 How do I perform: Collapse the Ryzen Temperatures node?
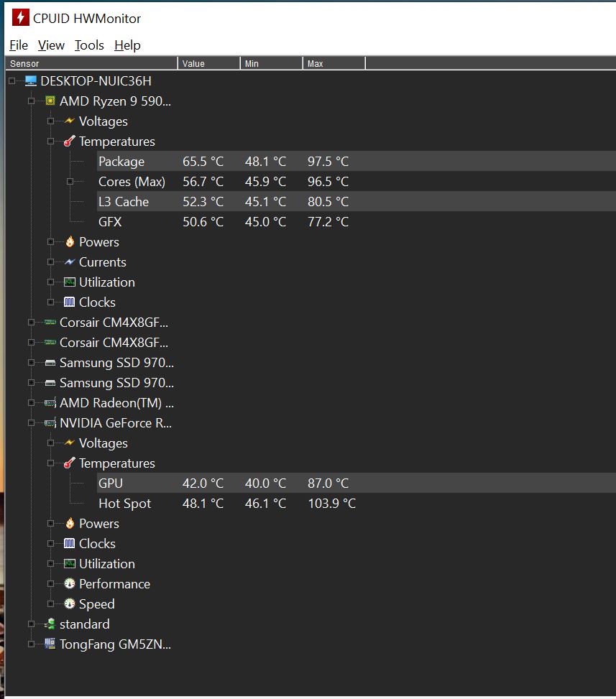pos(50,142)
